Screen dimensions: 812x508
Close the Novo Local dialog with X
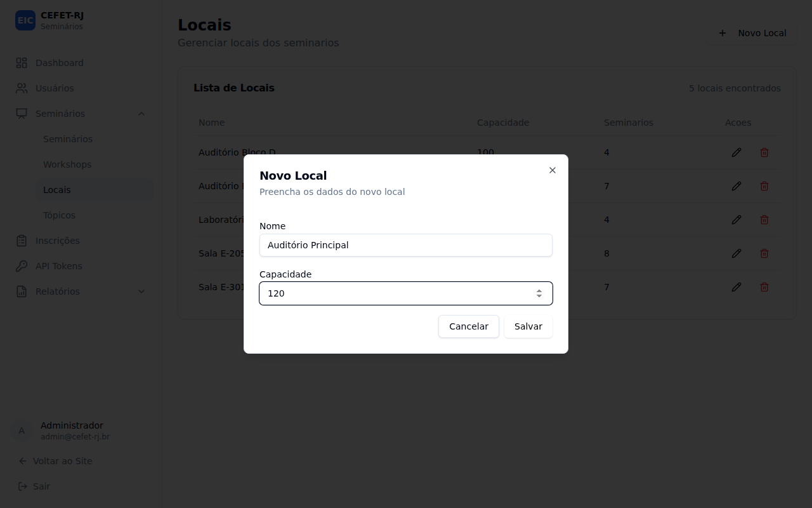pos(553,170)
